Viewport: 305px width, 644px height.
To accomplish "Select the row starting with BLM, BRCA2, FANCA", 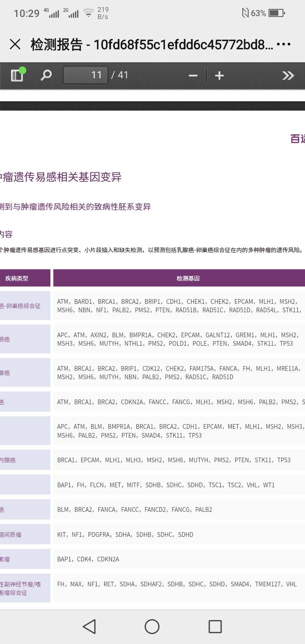I will tap(134, 509).
